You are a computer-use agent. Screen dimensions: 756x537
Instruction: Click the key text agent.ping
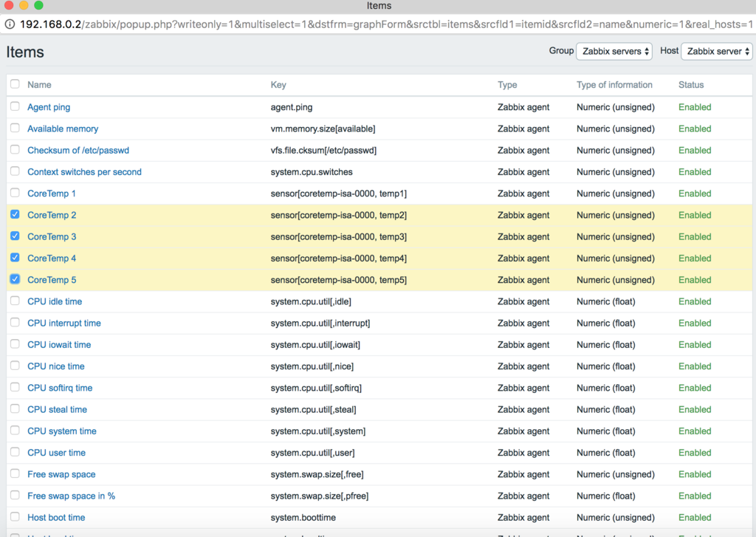click(x=291, y=107)
